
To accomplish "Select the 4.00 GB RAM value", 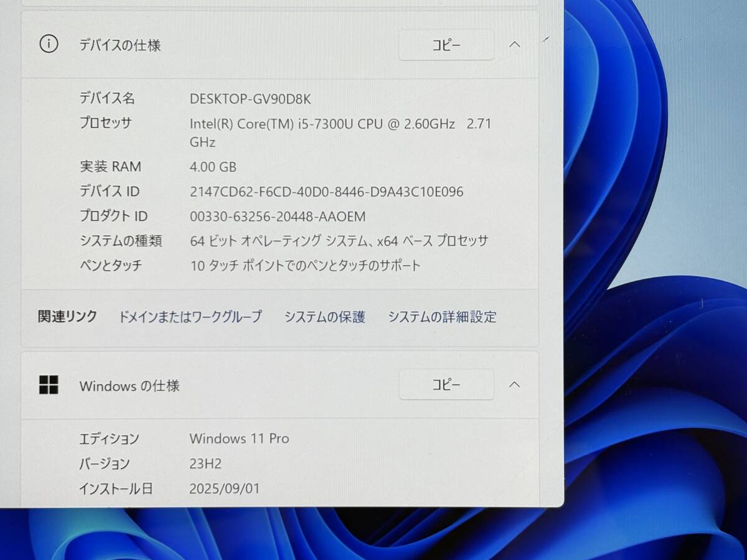I will coord(213,167).
